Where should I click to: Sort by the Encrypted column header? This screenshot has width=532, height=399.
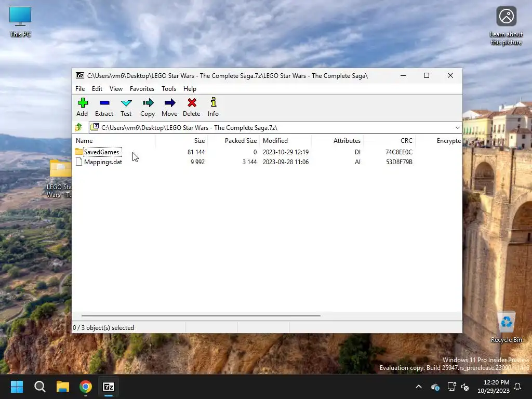(438, 140)
